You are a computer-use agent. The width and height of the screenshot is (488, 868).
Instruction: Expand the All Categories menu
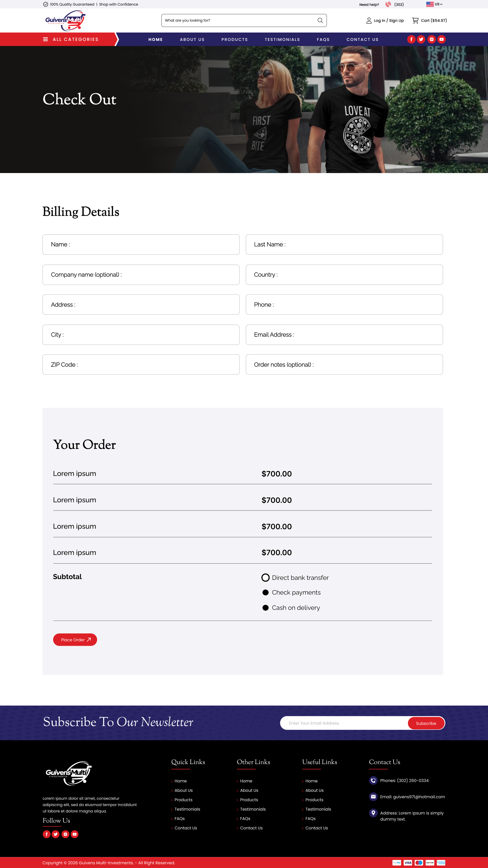click(x=71, y=39)
